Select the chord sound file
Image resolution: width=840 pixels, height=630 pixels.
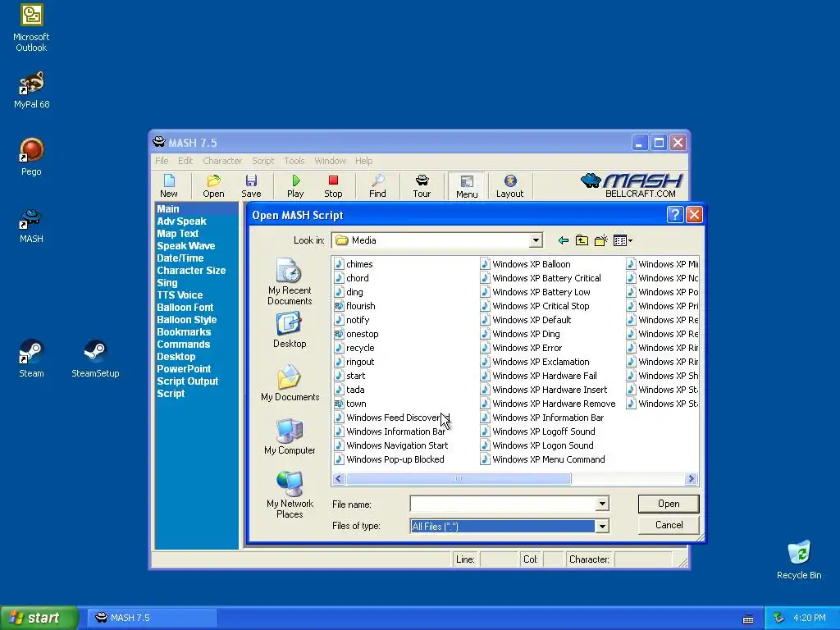[351, 278]
